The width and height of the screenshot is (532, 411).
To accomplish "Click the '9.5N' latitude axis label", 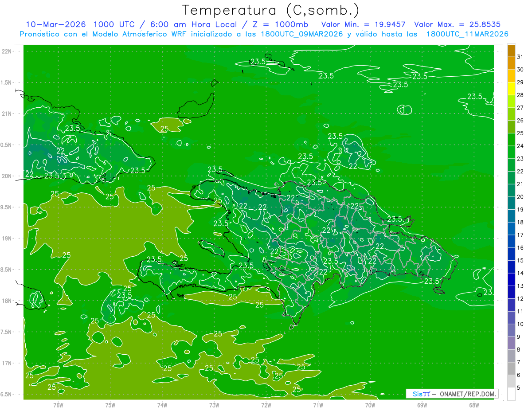I will [7, 207].
